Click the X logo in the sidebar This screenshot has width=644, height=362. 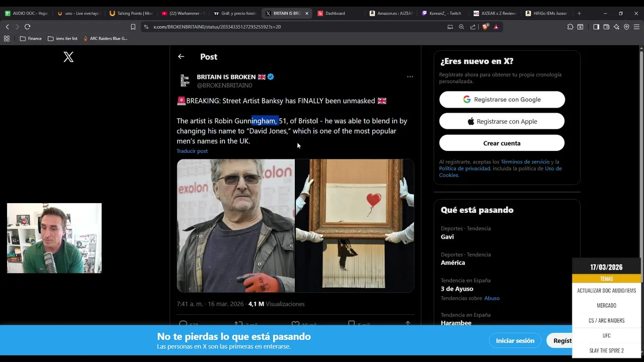68,57
